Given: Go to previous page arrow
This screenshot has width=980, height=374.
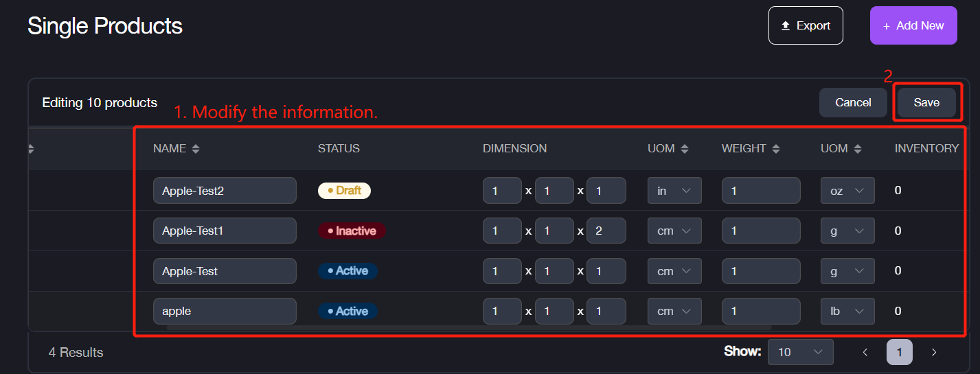Looking at the screenshot, I should tap(865, 352).
